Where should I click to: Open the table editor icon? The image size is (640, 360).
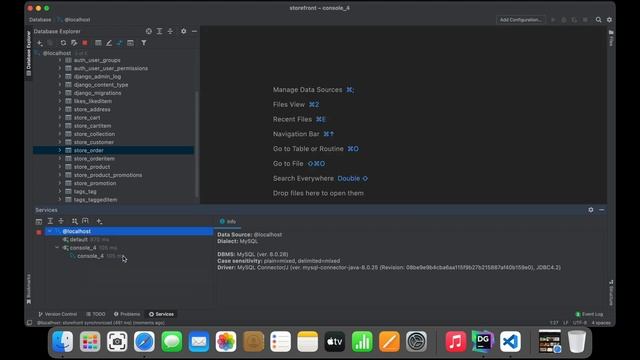pyautogui.click(x=98, y=43)
